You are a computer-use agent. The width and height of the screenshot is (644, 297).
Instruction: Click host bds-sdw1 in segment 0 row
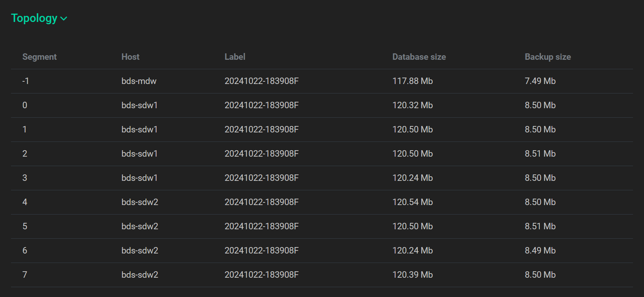[x=139, y=105]
